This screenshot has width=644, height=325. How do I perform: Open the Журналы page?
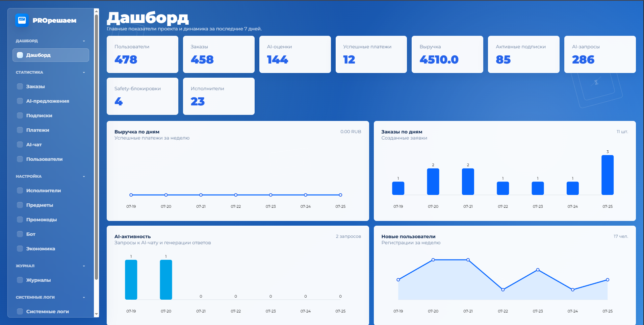(x=51, y=280)
